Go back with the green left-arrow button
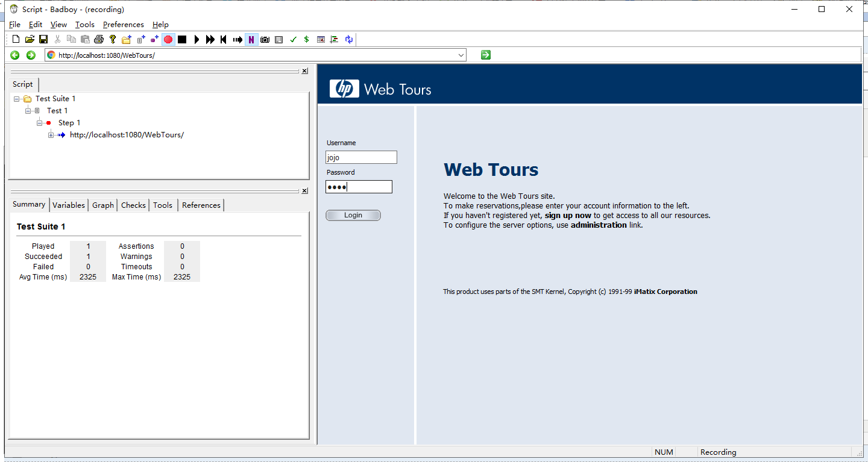868x462 pixels. pos(15,55)
